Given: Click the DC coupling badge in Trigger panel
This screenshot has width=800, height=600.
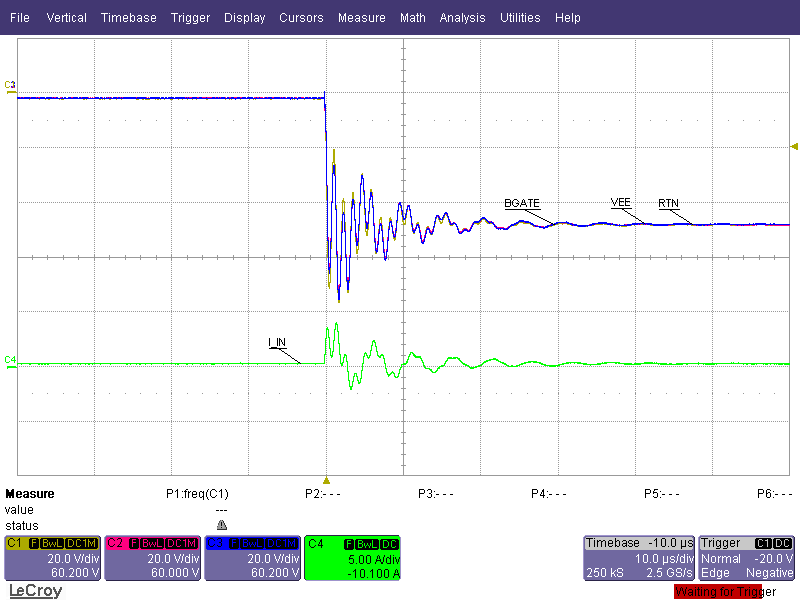Looking at the screenshot, I should point(783,541).
